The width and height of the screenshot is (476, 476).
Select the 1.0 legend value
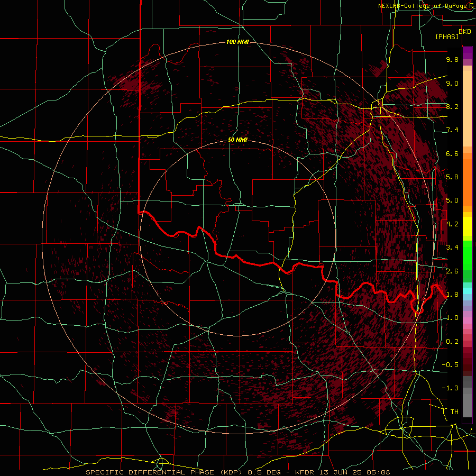pyautogui.click(x=452, y=318)
